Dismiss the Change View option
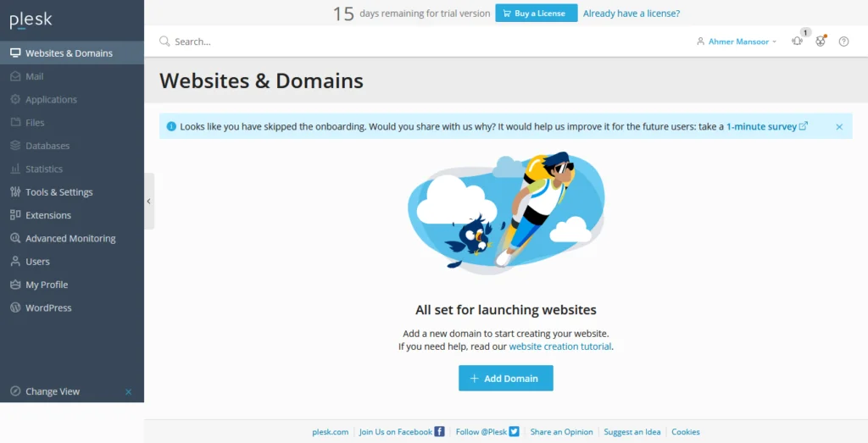The height and width of the screenshot is (443, 868). click(x=129, y=391)
